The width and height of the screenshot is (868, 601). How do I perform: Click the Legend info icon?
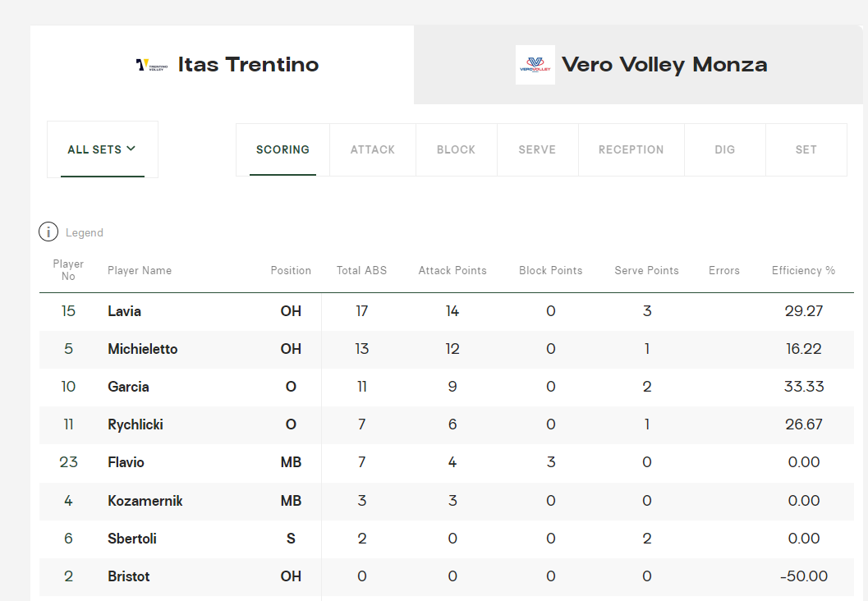point(48,232)
